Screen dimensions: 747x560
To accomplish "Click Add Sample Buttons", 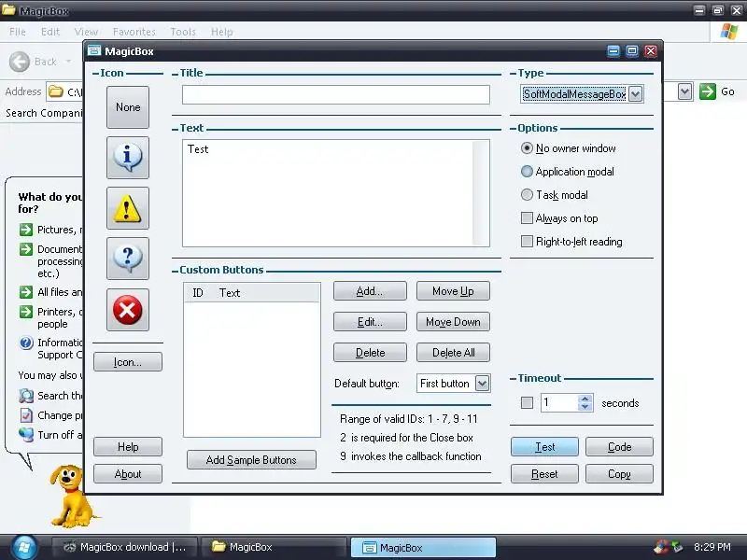I will (x=251, y=459).
